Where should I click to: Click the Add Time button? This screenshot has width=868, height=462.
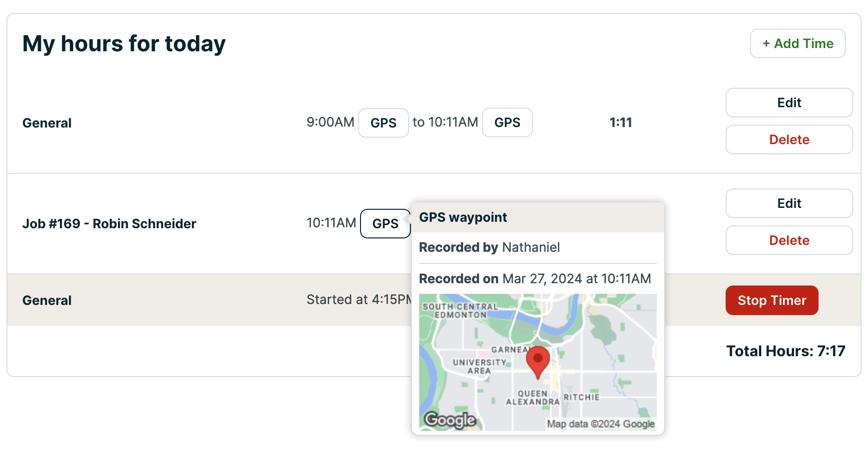tap(797, 43)
